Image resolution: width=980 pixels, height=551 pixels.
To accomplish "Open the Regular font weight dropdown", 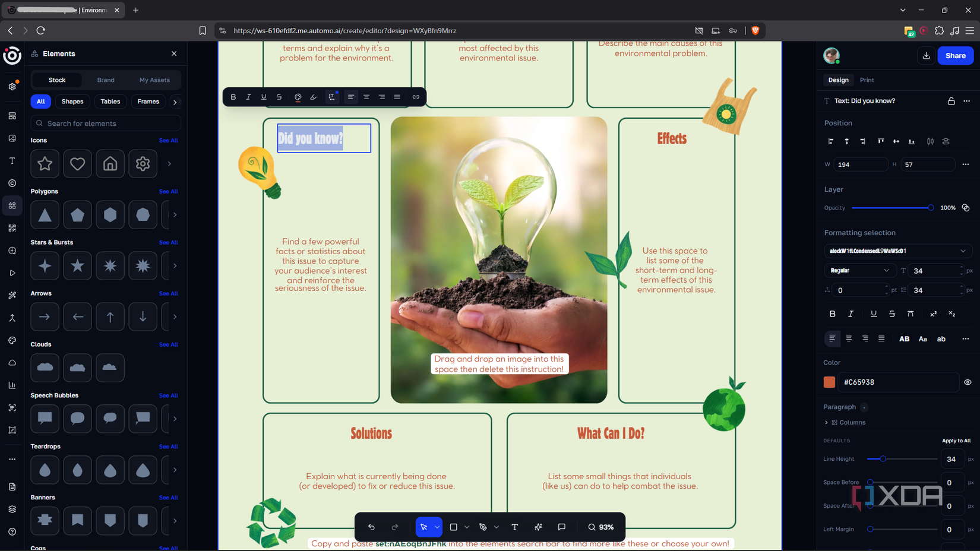I will (x=860, y=270).
